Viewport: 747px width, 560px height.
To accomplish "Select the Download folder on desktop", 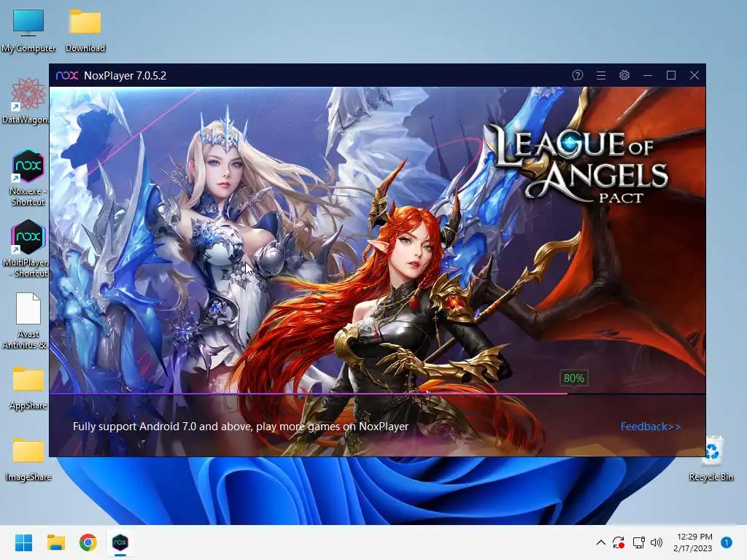I will pyautogui.click(x=85, y=31).
